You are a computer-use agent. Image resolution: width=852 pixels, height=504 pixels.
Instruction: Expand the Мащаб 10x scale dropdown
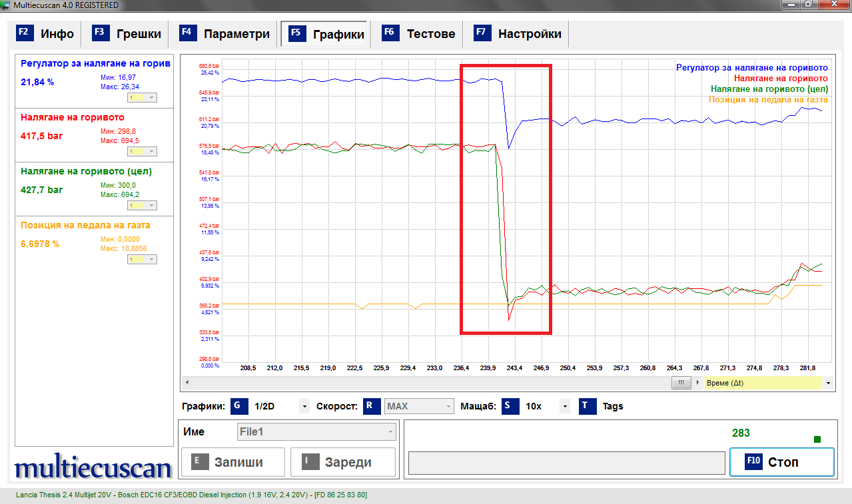pyautogui.click(x=565, y=406)
